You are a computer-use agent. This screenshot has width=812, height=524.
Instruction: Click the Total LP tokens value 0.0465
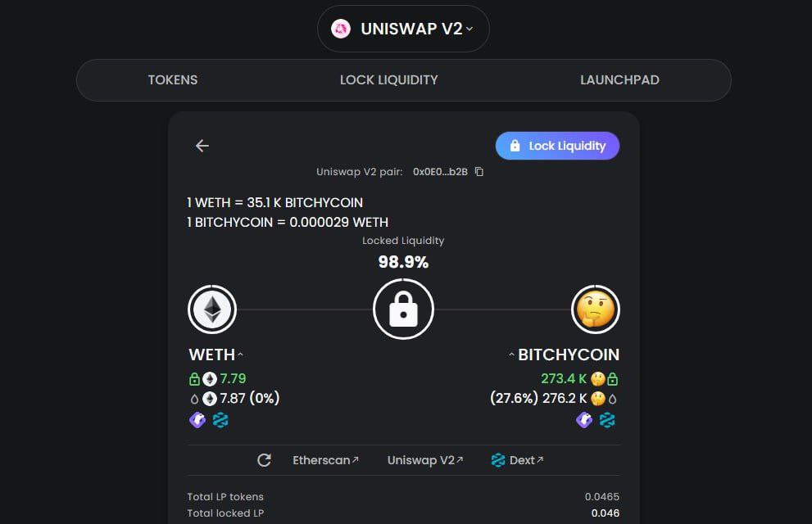[601, 497]
